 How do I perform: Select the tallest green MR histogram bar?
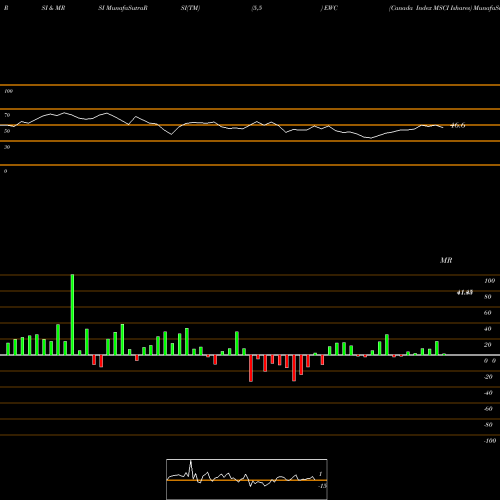pyautogui.click(x=72, y=315)
